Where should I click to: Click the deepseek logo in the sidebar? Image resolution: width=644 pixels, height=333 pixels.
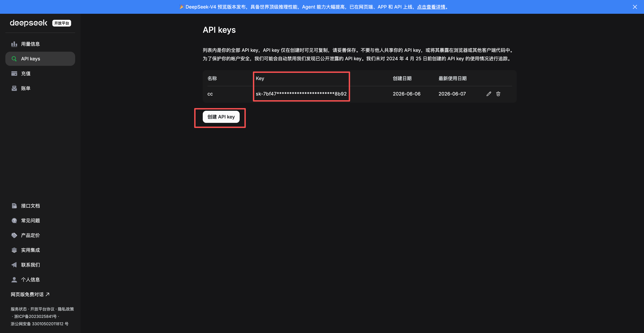(29, 23)
